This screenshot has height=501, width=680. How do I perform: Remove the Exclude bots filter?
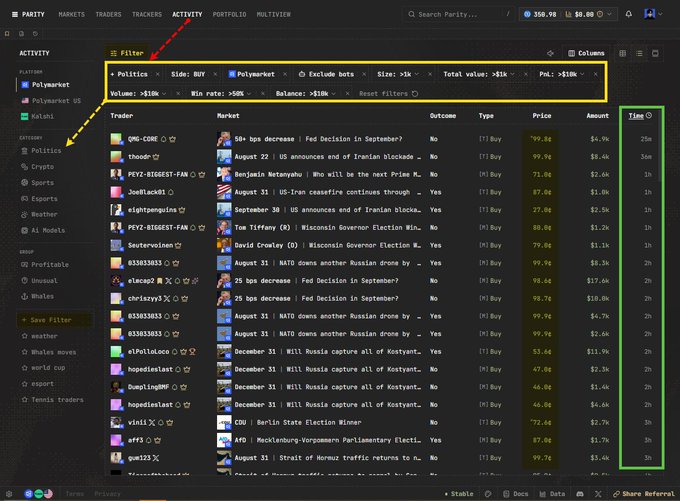364,74
